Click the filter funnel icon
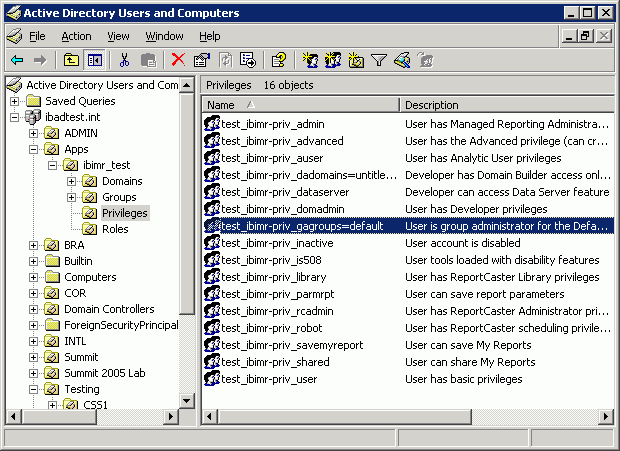Viewport: 620px width, 451px height. pyautogui.click(x=379, y=60)
